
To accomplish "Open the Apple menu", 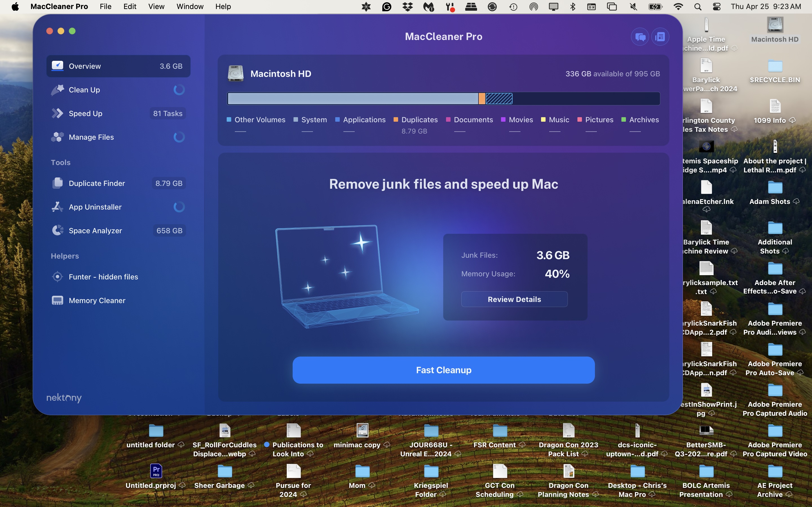I will pos(15,6).
